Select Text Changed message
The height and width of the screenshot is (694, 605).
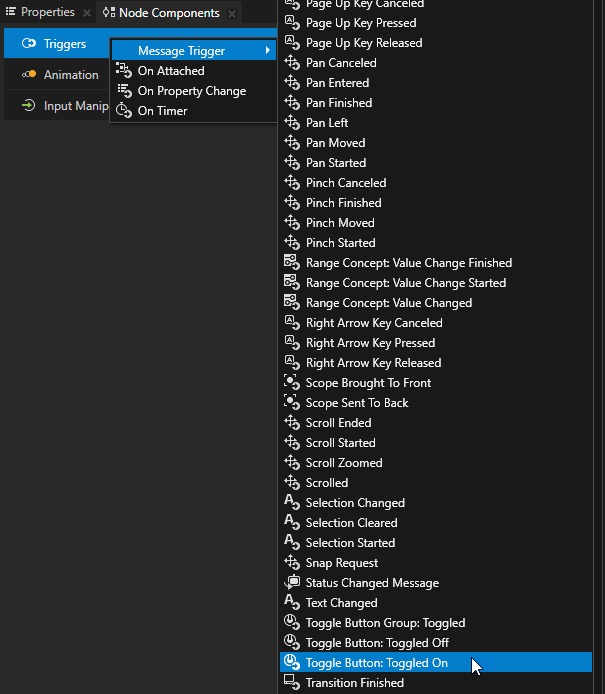436,602
